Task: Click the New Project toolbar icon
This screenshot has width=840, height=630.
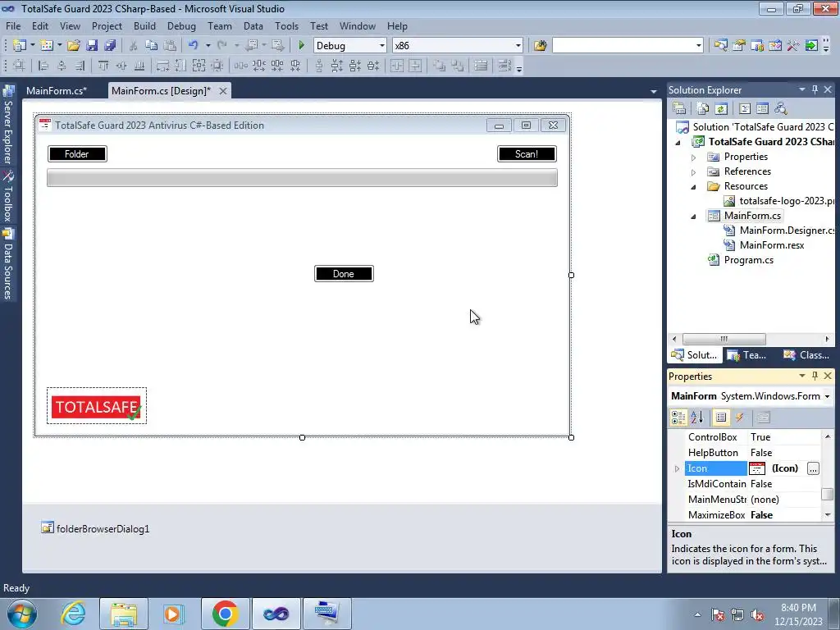Action: (x=20, y=46)
